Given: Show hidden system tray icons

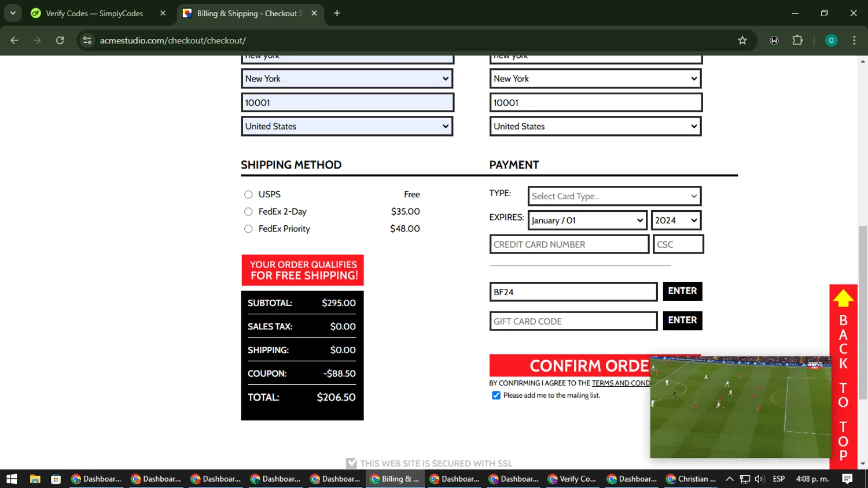Looking at the screenshot, I should [729, 479].
